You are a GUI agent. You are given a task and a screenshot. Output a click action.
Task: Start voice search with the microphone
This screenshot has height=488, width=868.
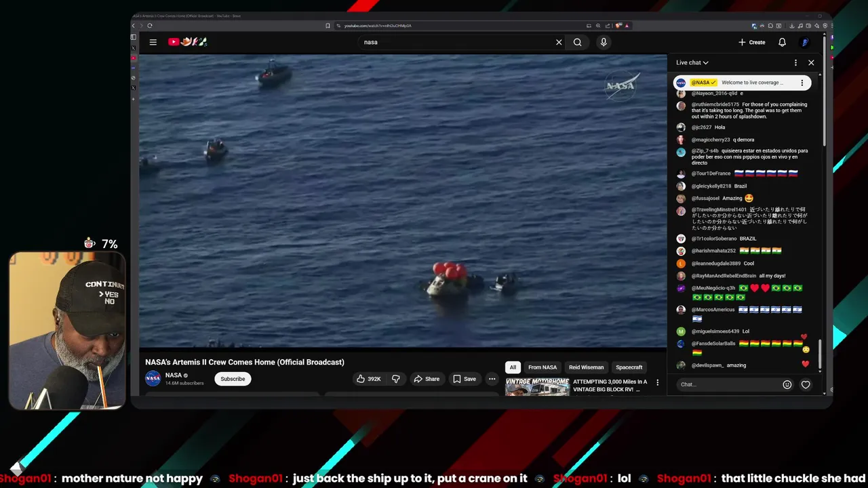604,42
